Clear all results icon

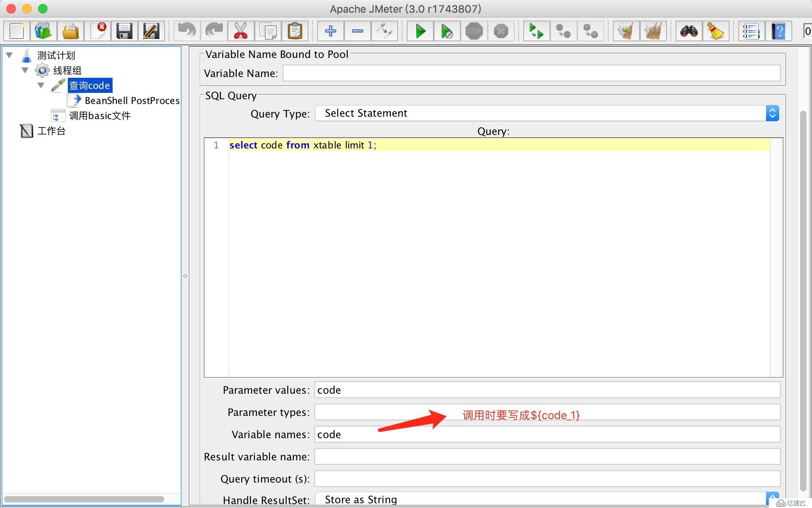653,31
